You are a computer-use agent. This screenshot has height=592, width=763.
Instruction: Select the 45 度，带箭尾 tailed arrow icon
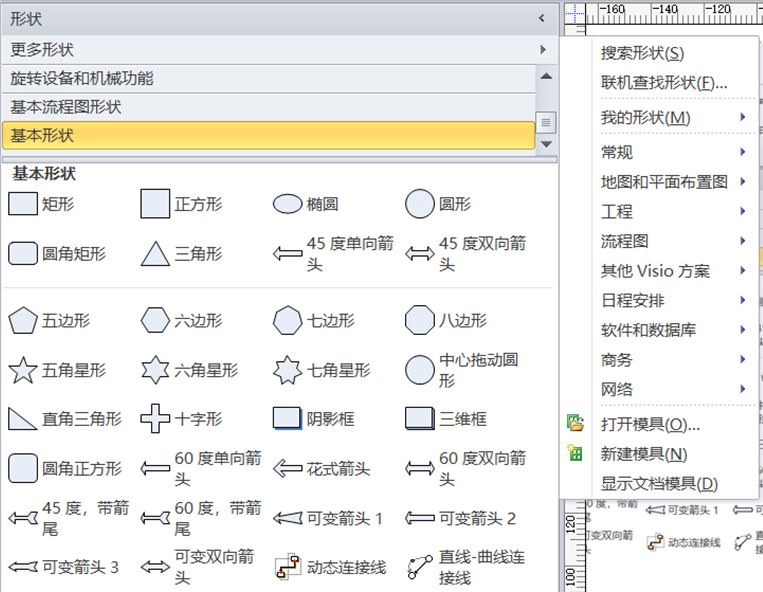point(23,518)
